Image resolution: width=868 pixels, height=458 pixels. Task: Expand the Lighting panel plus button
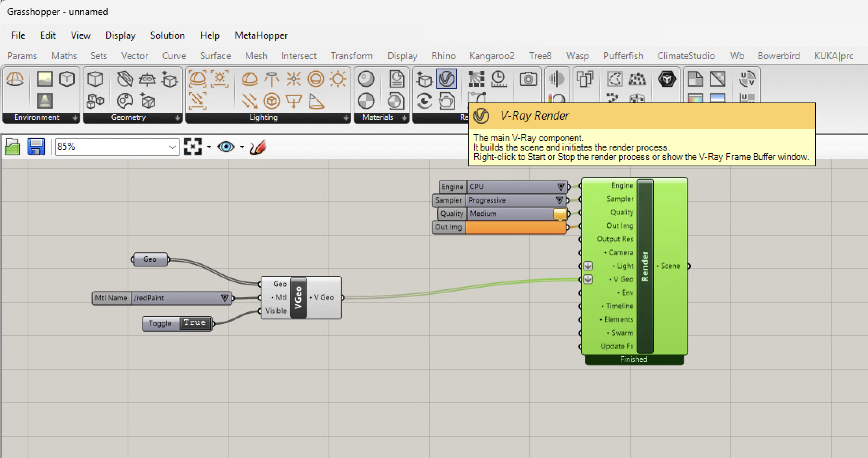(x=345, y=117)
